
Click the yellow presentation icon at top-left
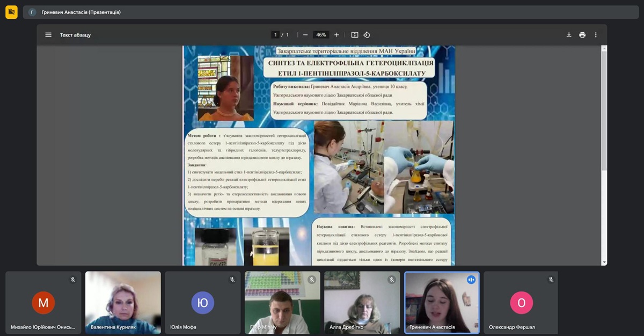click(11, 12)
